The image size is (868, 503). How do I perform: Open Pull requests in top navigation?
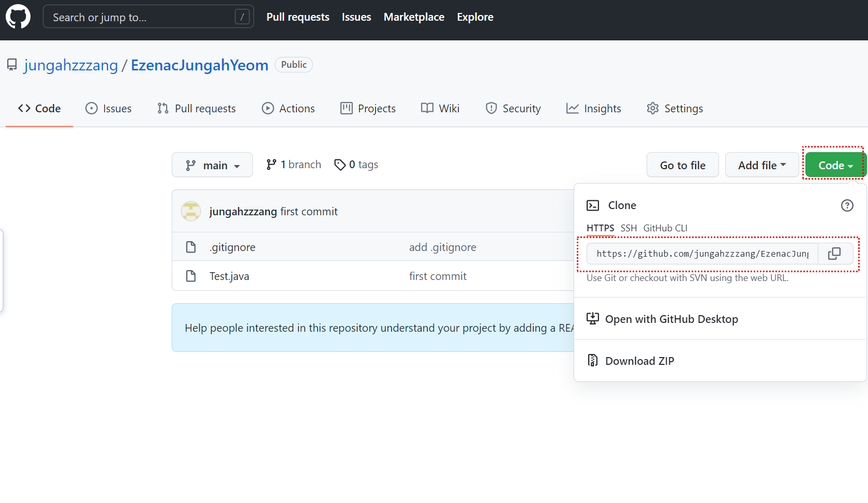pyautogui.click(x=297, y=17)
